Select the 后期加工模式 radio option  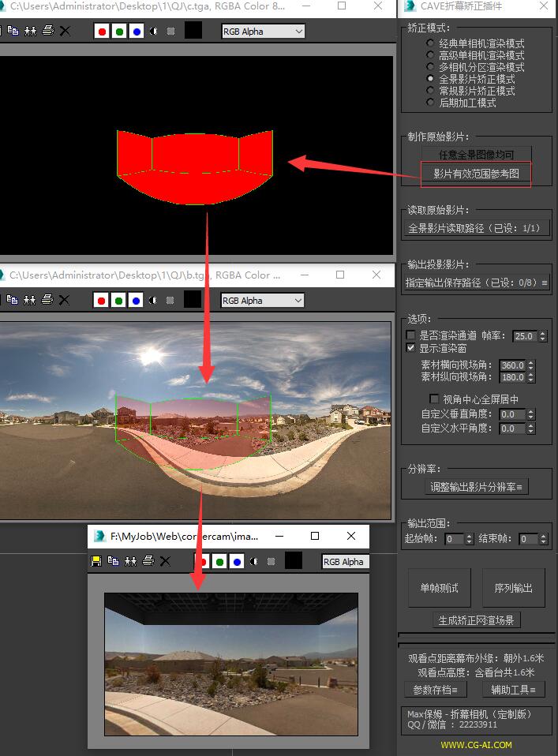pos(430,103)
